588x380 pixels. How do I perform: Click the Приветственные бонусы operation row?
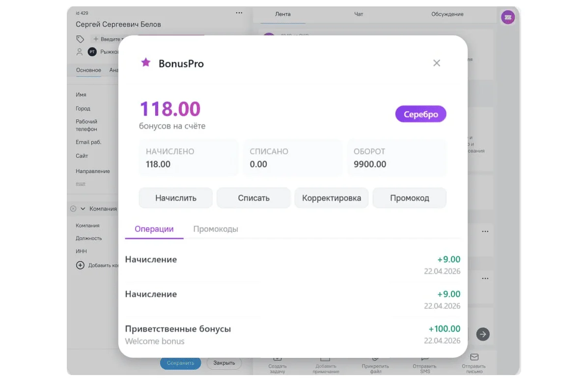[292, 335]
